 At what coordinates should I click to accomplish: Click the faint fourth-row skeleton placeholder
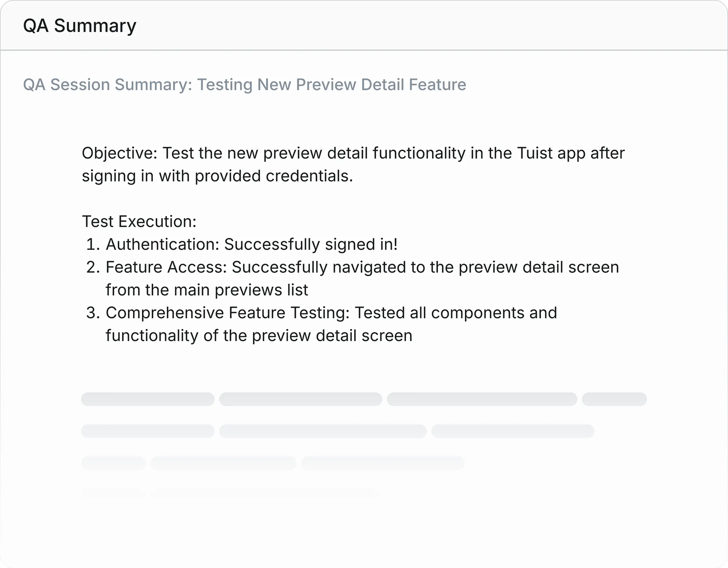(x=265, y=493)
